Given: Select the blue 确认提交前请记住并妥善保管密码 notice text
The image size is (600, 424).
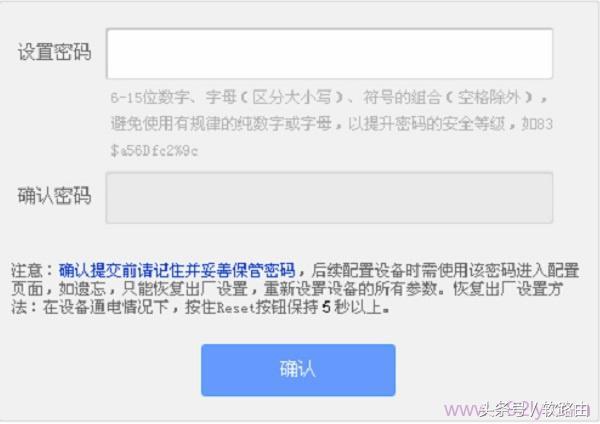Looking at the screenshot, I should 177,270.
